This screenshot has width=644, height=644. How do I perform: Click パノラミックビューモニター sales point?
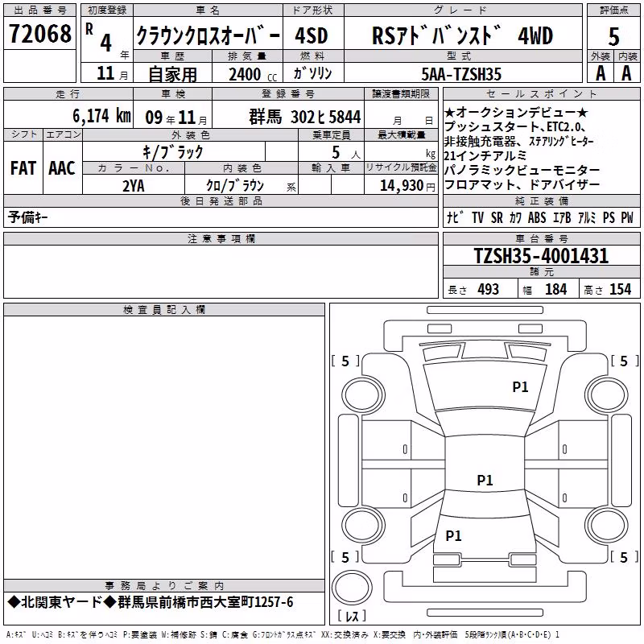click(522, 170)
